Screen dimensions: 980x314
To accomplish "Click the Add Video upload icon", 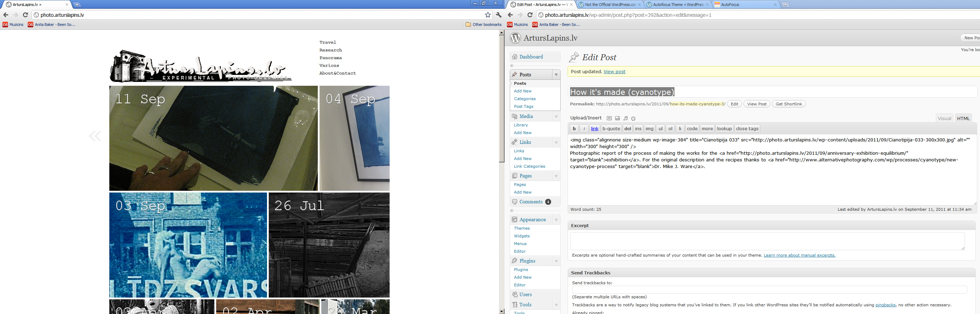I will pyautogui.click(x=617, y=118).
